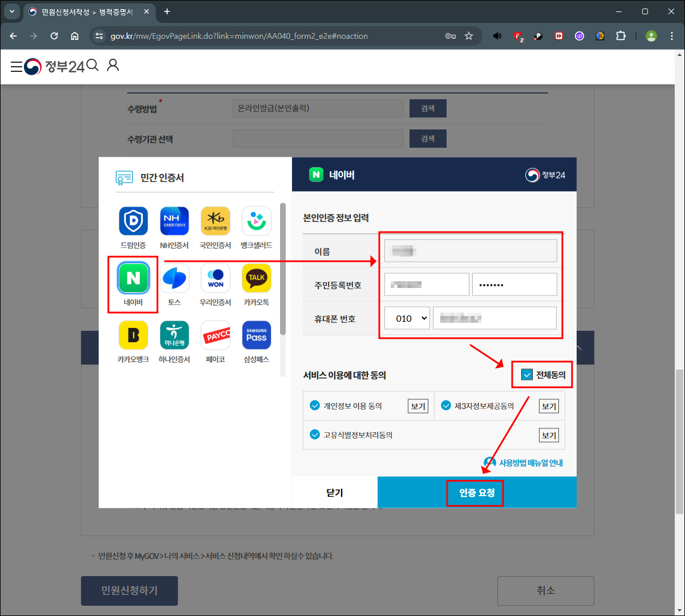View site information icon in address bar
Viewport: 685px width, 616px height.
coord(99,36)
